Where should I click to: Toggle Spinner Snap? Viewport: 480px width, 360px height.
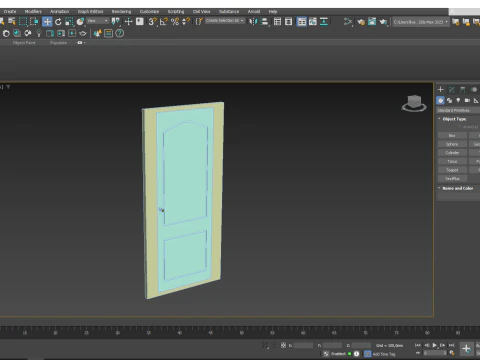coord(186,22)
